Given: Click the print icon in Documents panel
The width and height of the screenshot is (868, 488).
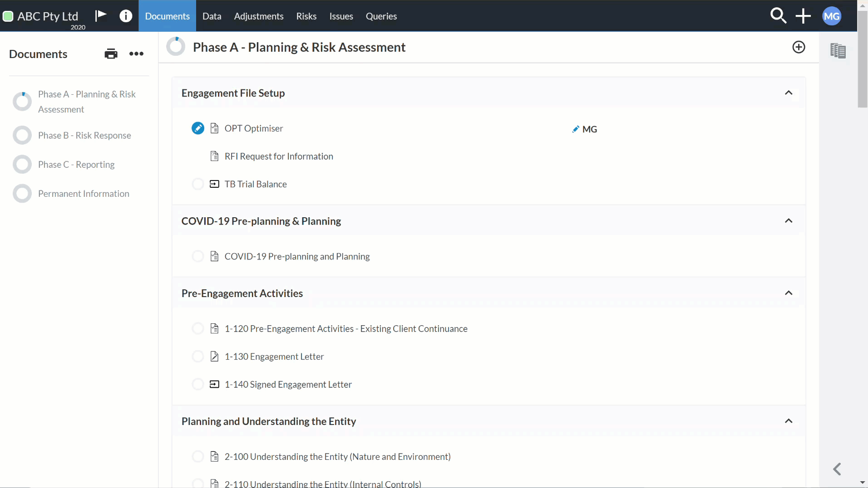Looking at the screenshot, I should (x=111, y=54).
